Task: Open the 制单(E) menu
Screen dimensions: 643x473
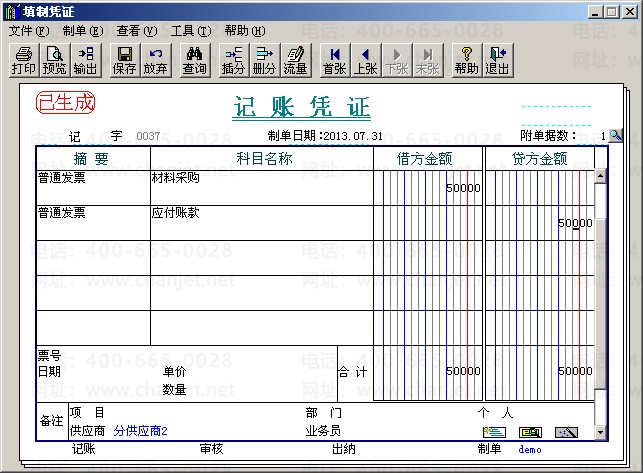Action: [x=83, y=31]
